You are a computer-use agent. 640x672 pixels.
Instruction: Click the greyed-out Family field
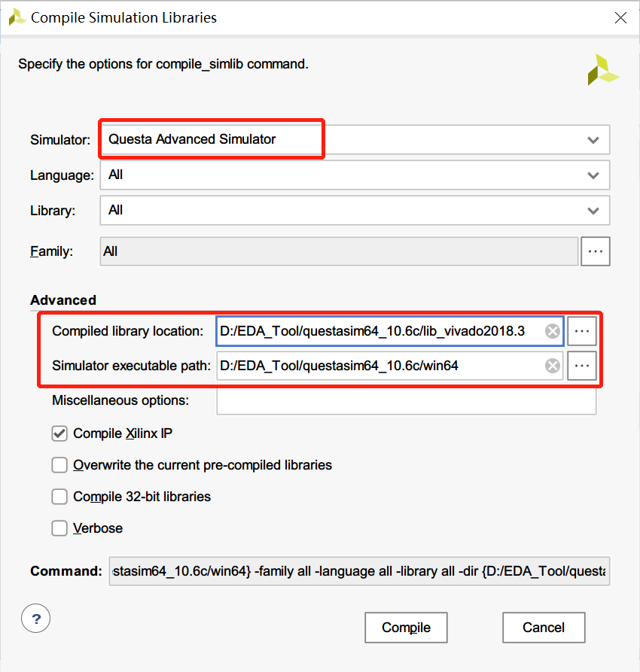click(339, 251)
